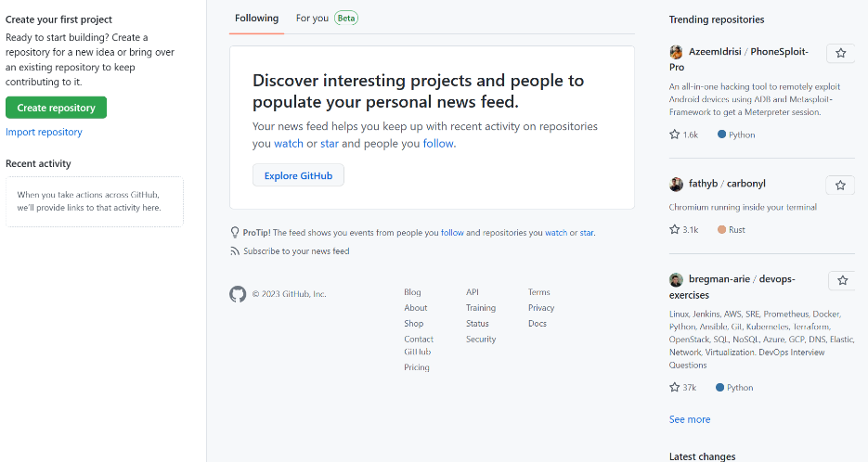Star the bregman-arie devops-exercises repository

pyautogui.click(x=842, y=280)
